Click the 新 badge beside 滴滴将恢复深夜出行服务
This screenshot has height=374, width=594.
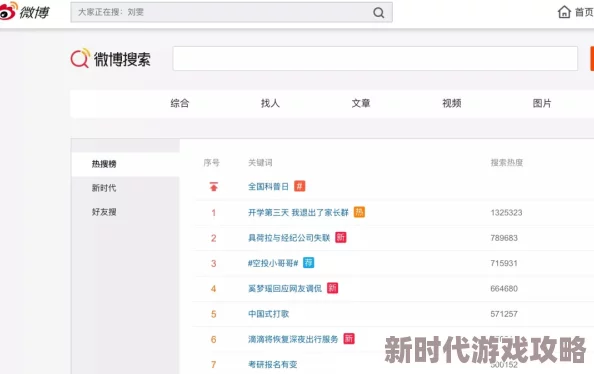349,339
